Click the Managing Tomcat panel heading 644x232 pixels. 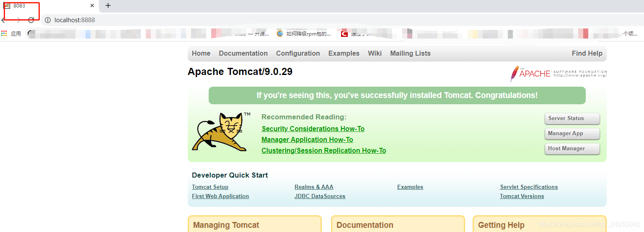click(226, 225)
